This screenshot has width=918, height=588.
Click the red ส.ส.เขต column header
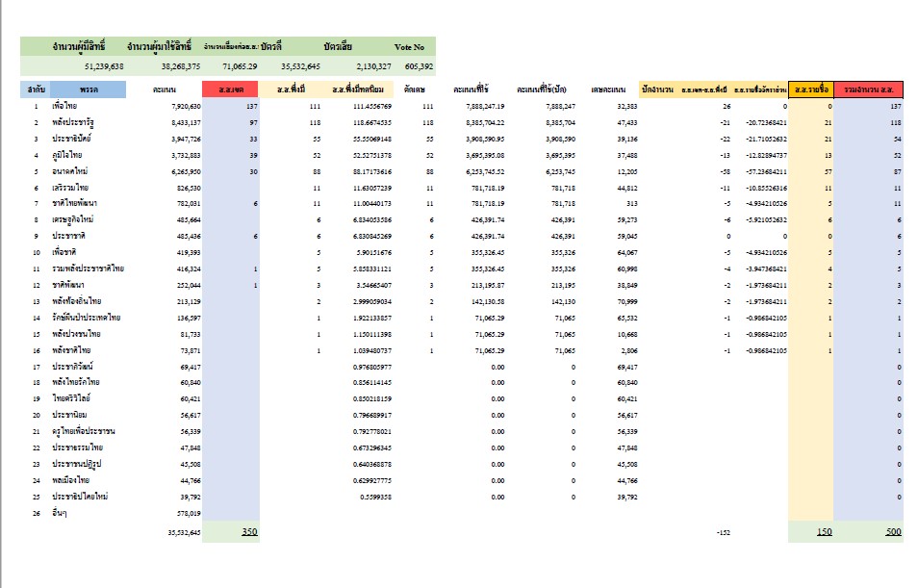pyautogui.click(x=231, y=89)
